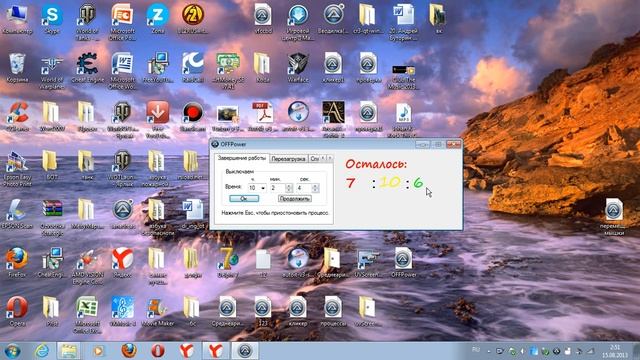The width and height of the screenshot is (640, 360).
Task: Open the процессы file on desktop
Action: coord(333,311)
